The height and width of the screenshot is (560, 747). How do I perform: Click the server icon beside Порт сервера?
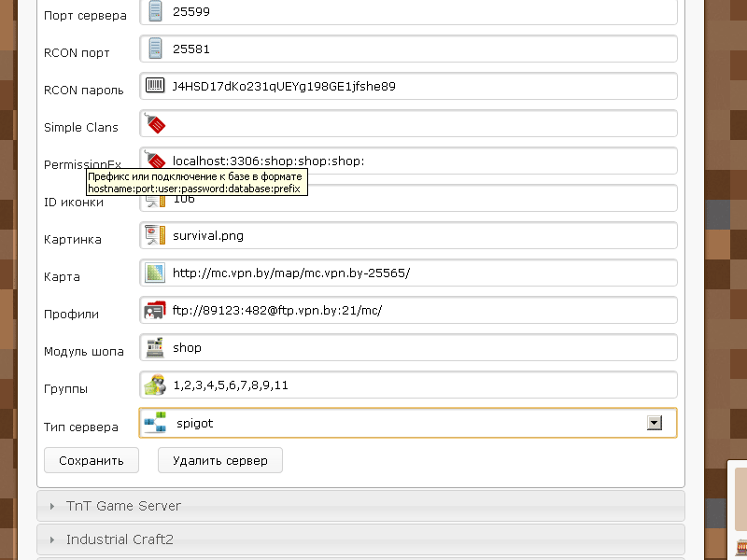click(155, 12)
